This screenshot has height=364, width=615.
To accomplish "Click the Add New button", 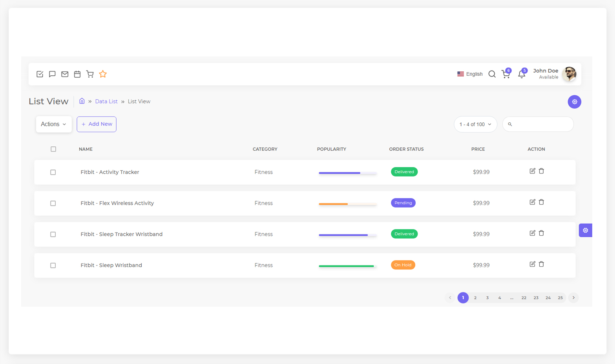I will click(x=97, y=124).
